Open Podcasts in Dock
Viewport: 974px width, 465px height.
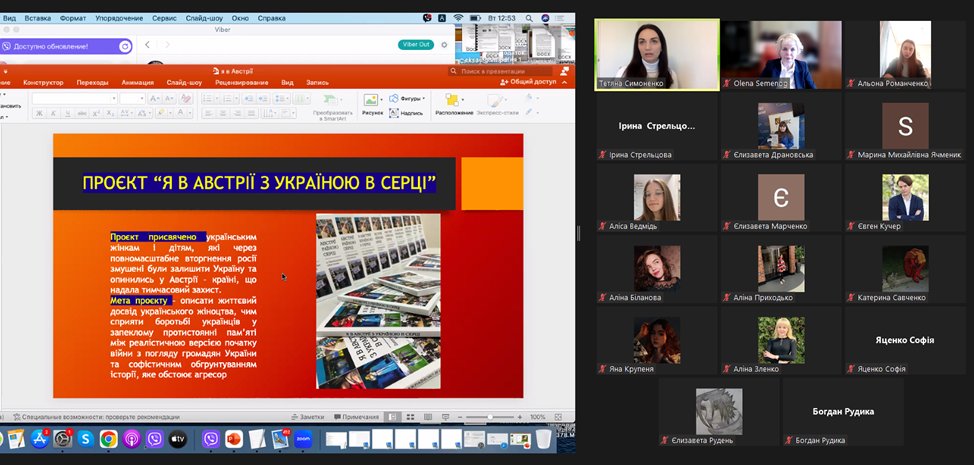coord(131,439)
